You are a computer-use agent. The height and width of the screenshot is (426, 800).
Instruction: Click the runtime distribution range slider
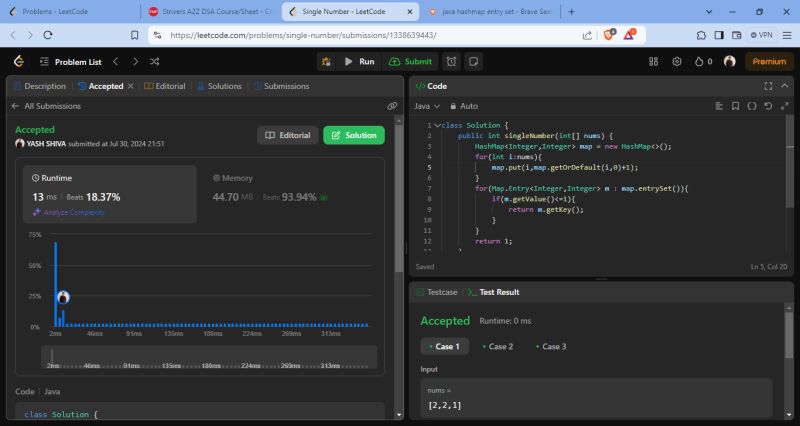(x=208, y=356)
